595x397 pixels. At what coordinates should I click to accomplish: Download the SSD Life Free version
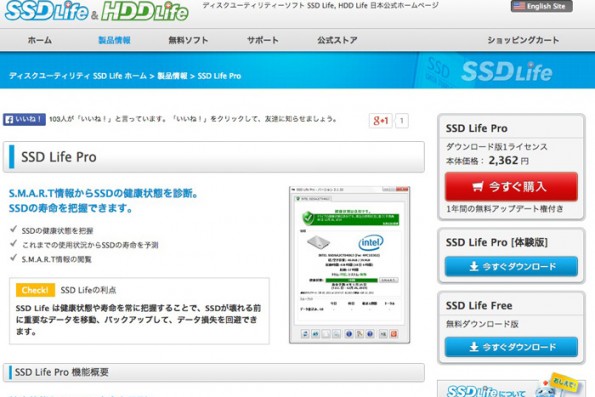[x=511, y=347]
